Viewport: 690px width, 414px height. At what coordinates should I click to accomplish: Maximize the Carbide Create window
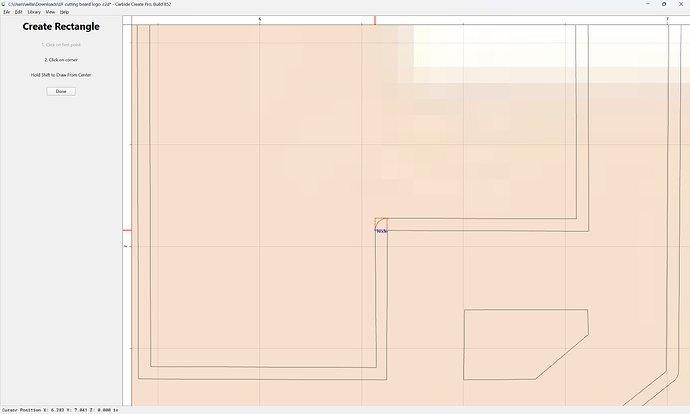coord(664,4)
